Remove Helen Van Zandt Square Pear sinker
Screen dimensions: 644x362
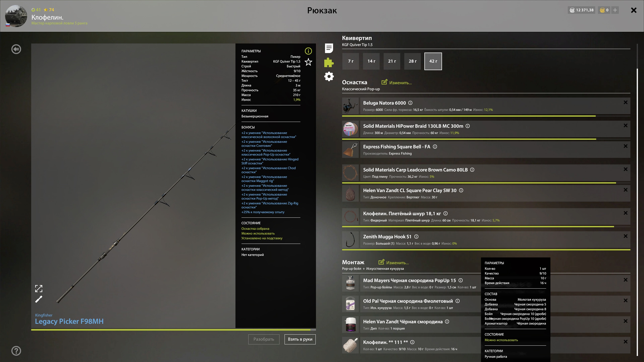(626, 190)
